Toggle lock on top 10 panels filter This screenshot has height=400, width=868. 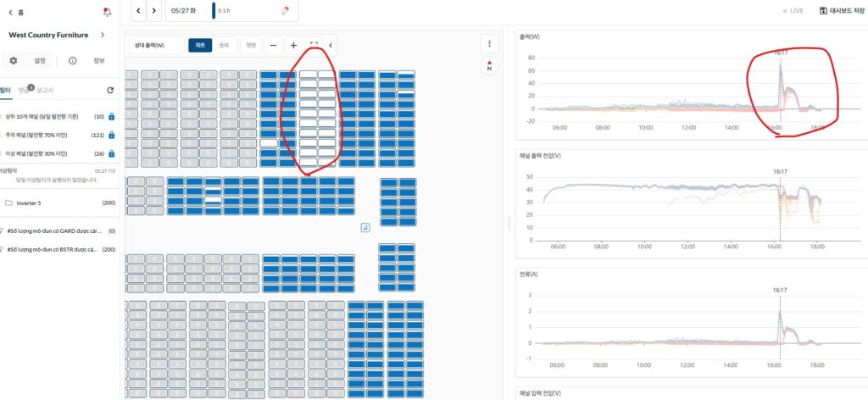click(x=112, y=116)
